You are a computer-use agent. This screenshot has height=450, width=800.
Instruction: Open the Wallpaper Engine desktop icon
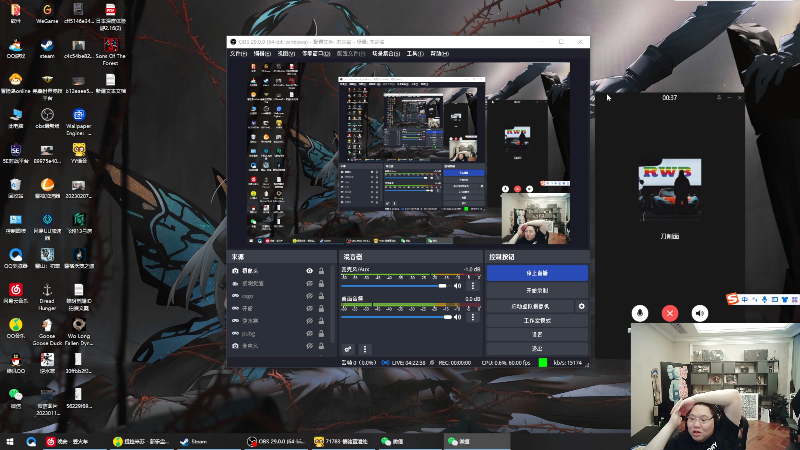coord(79,121)
